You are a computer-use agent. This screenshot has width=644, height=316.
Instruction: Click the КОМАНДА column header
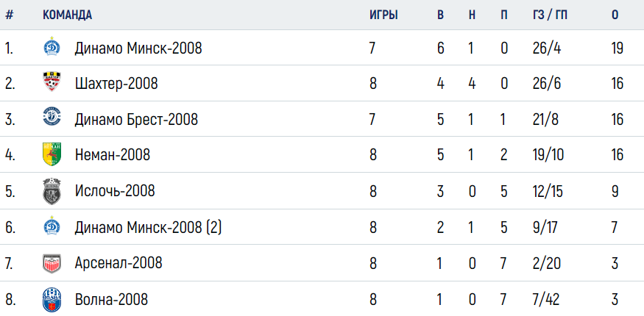click(68, 15)
